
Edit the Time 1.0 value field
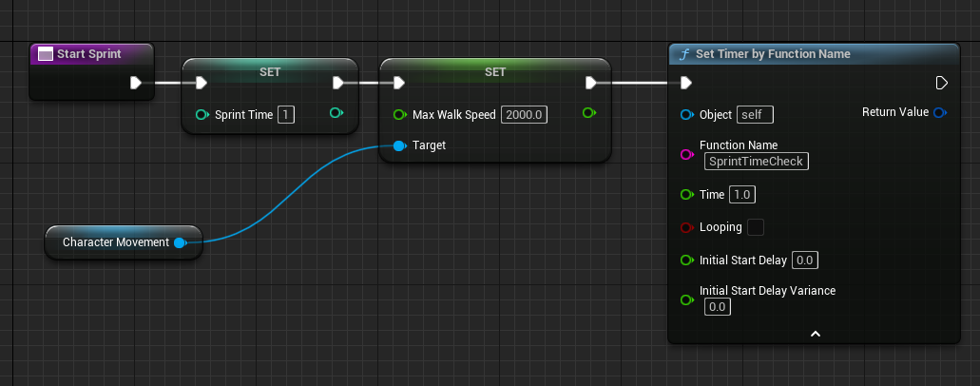tap(742, 195)
